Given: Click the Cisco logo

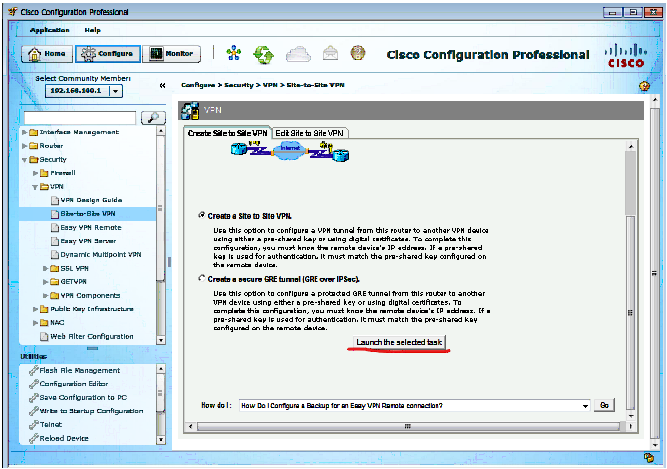Looking at the screenshot, I should tap(626, 55).
